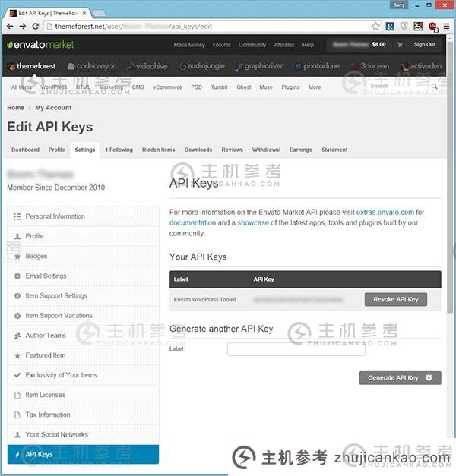Open the WordPress category menu
The image size is (456, 476).
coord(53,87)
